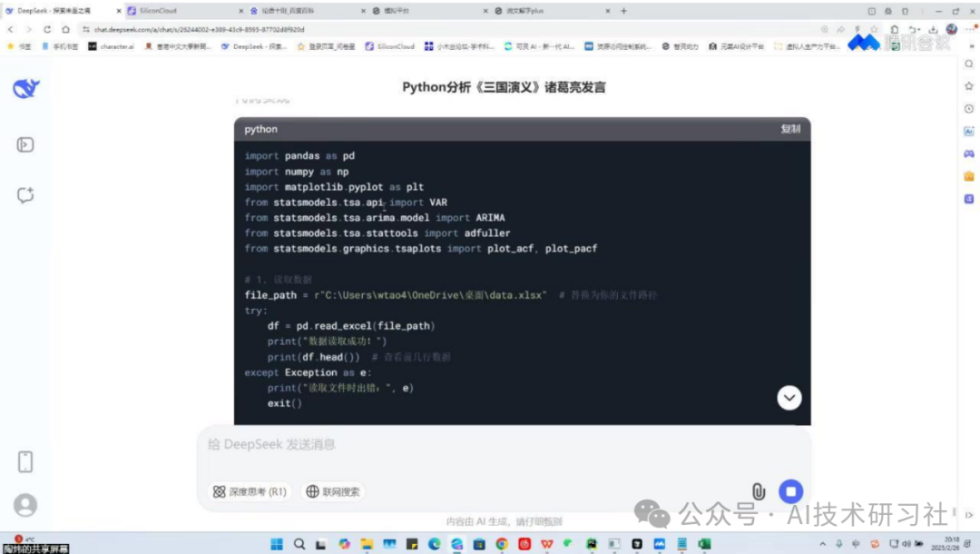Reload the page with the refresh icon
980x554 pixels.
coord(47,29)
